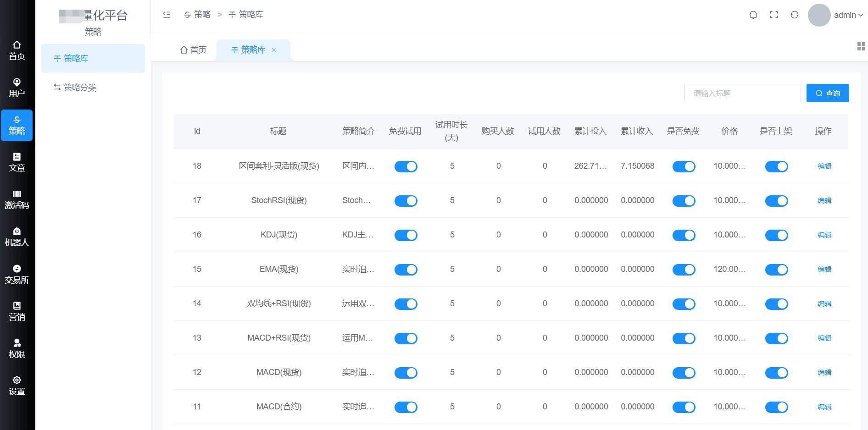
Task: Toggle 是否免费 for EMA(现货) row
Action: pyautogui.click(x=684, y=270)
